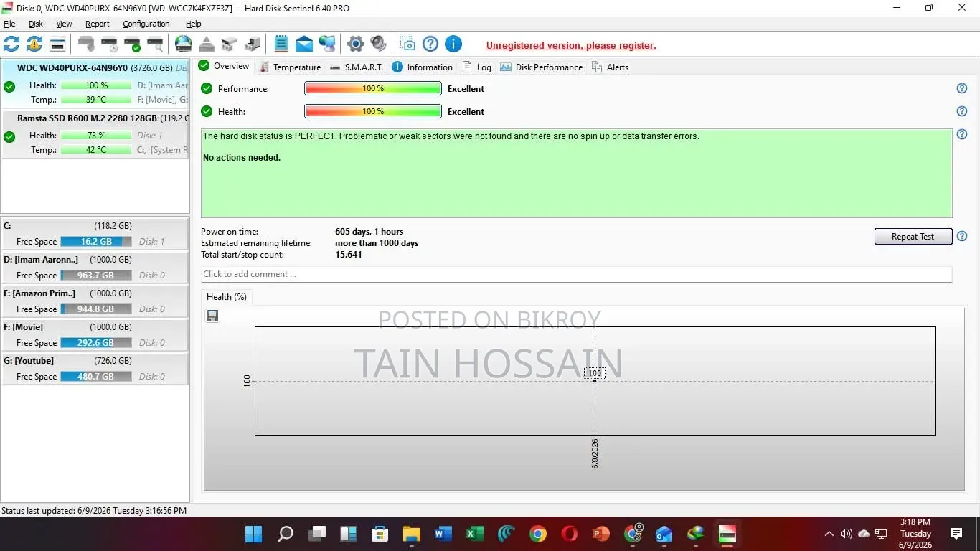Switch to the Information tab
The image size is (980, 551).
click(423, 67)
